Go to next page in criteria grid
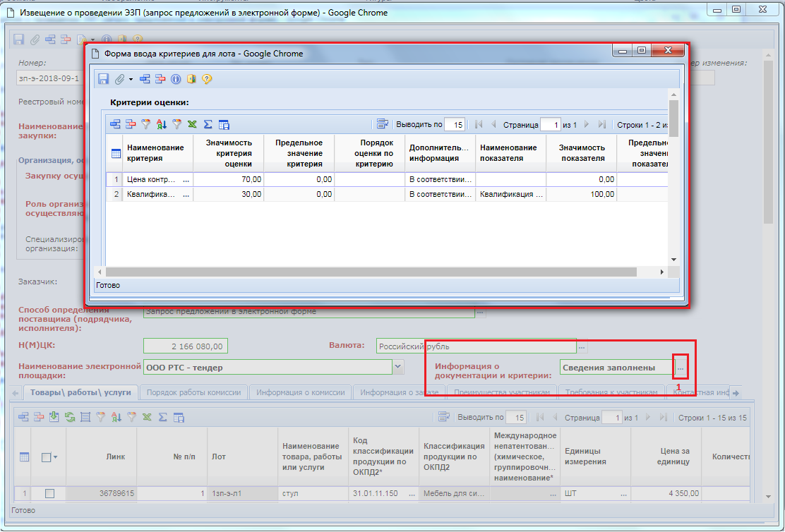 click(x=587, y=125)
